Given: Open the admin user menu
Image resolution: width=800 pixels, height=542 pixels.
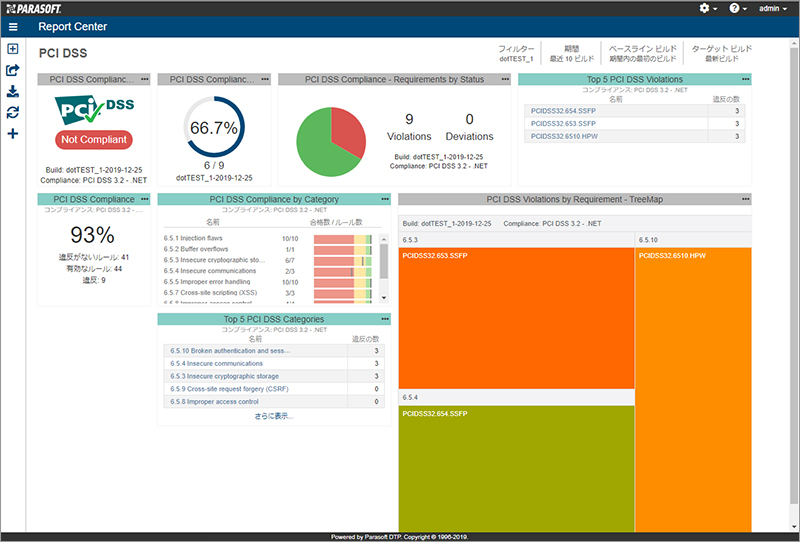Looking at the screenshot, I should tap(772, 8).
